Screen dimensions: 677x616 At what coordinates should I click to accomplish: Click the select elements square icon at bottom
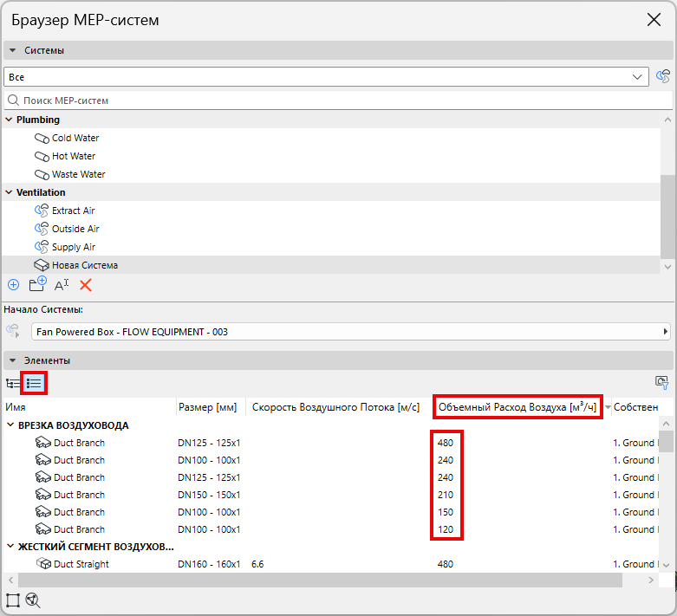click(12, 600)
